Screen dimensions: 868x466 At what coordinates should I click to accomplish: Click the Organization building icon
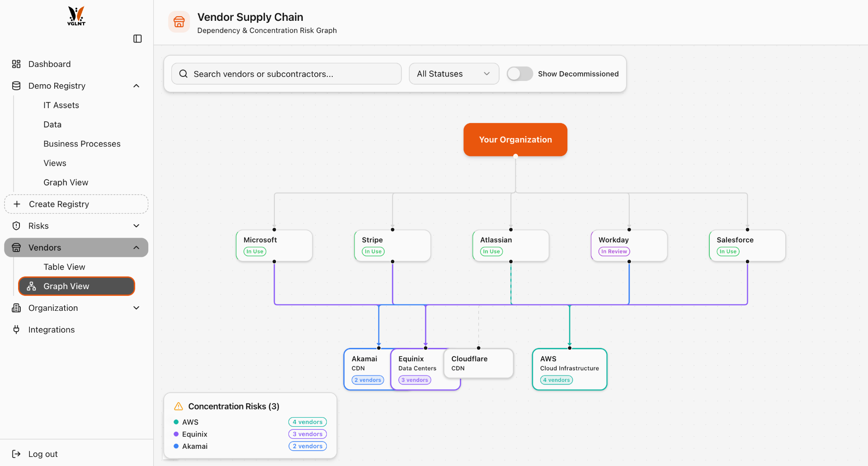click(x=16, y=308)
